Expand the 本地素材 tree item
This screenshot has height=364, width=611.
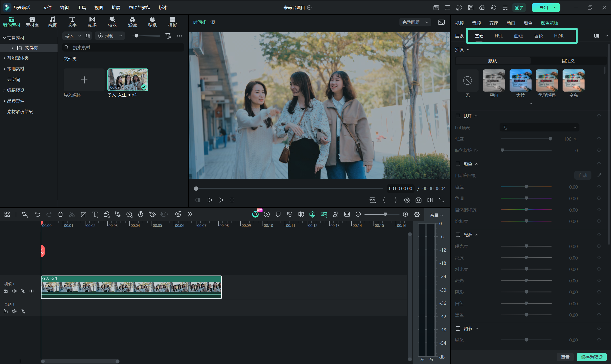point(4,69)
